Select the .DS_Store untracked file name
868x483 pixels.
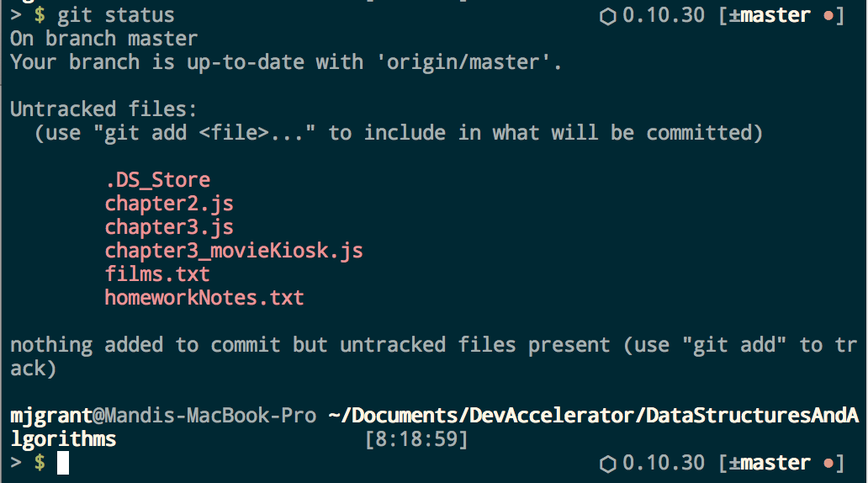pyautogui.click(x=157, y=179)
